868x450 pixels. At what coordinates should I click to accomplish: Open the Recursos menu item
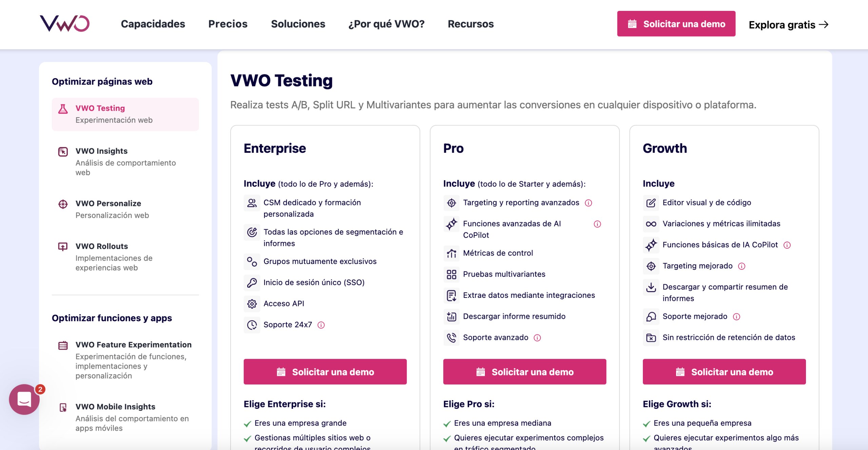click(x=471, y=24)
